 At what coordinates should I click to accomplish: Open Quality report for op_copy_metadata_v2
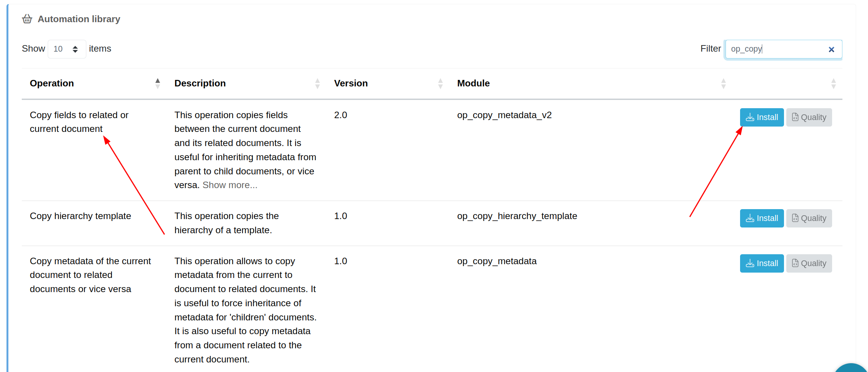[x=809, y=117]
